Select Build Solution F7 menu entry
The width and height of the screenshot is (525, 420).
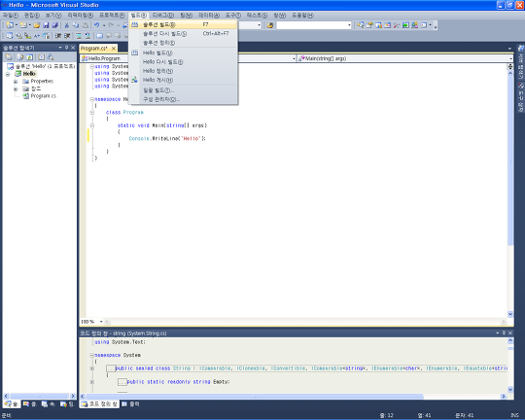[x=184, y=24]
